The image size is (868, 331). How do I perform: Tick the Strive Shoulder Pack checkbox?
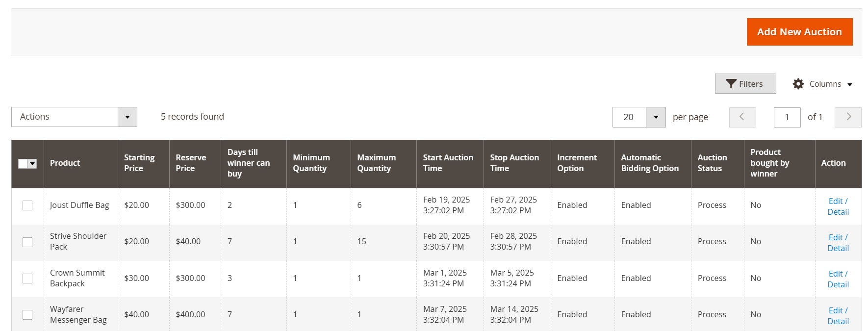click(x=27, y=242)
